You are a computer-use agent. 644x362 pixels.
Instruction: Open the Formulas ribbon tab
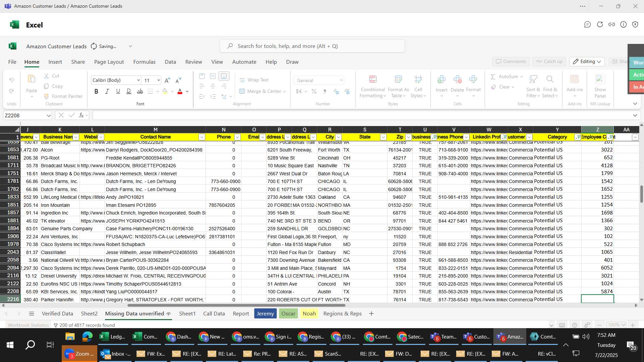click(x=144, y=62)
